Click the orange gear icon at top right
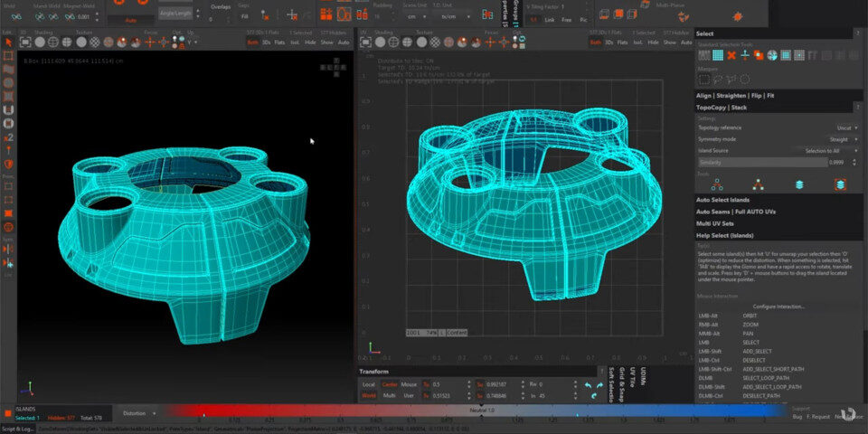868x434 pixels. [737, 17]
